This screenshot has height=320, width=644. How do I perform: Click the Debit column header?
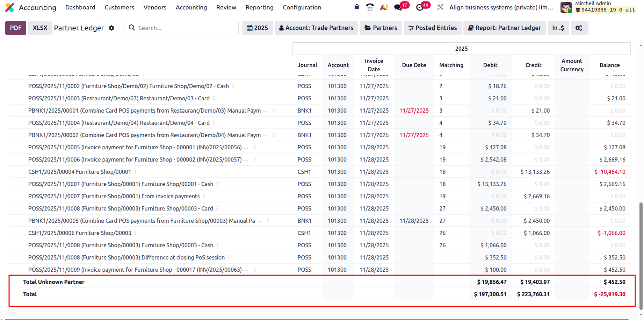pyautogui.click(x=490, y=65)
